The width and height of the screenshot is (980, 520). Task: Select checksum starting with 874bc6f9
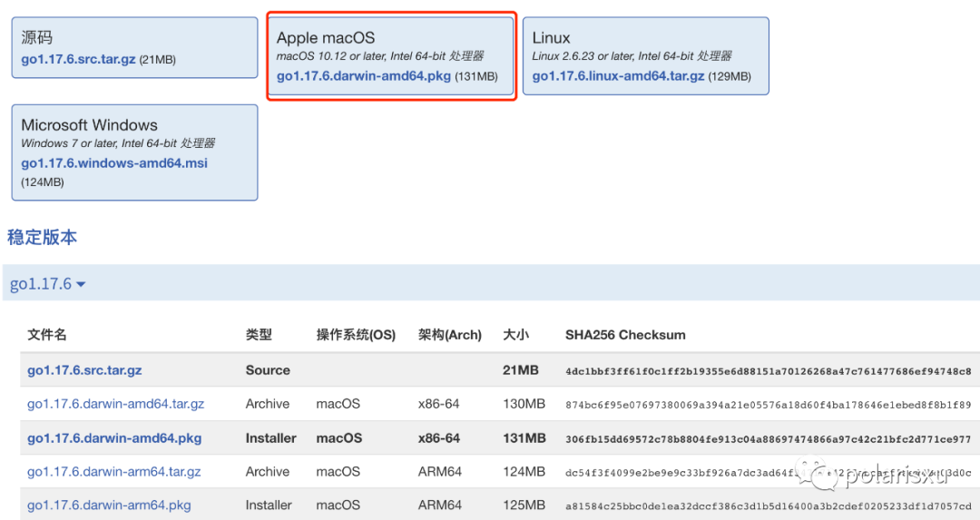point(769,405)
